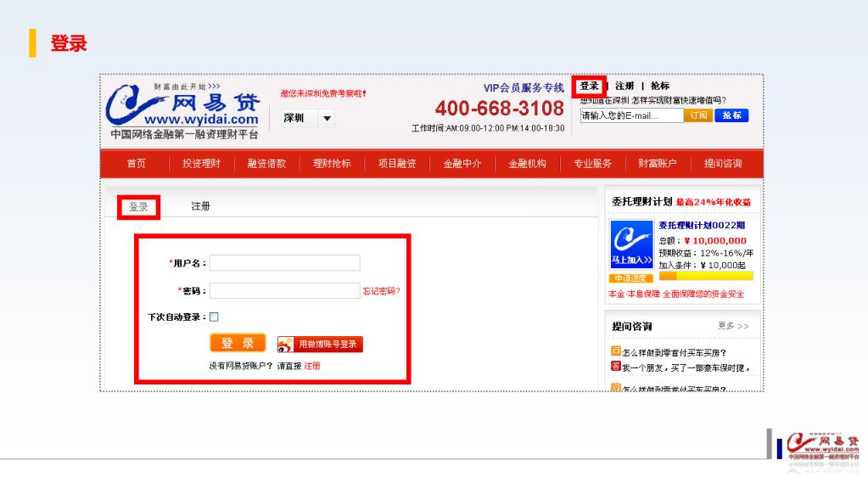
Task: Enable the 下次自动登录 checkbox
Action: coord(214,317)
